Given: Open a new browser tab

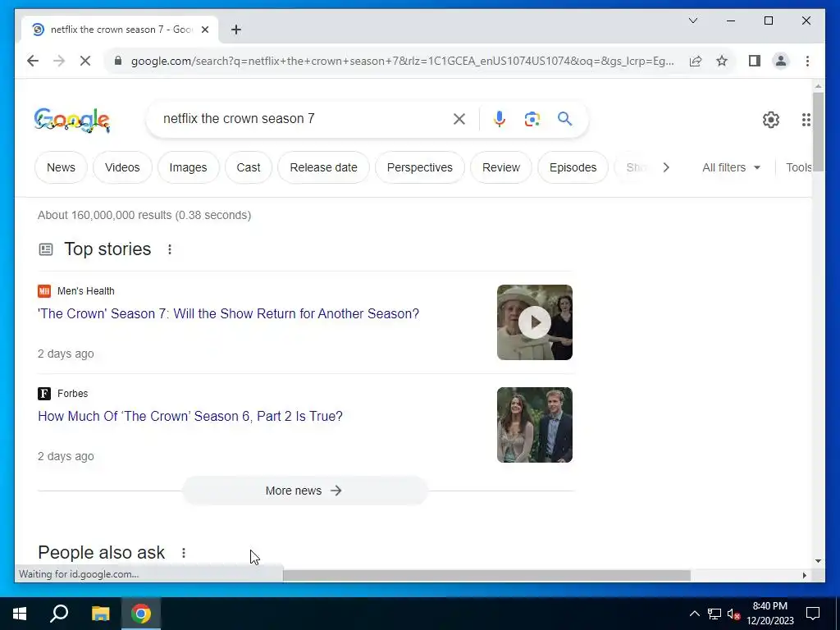Looking at the screenshot, I should point(236,30).
